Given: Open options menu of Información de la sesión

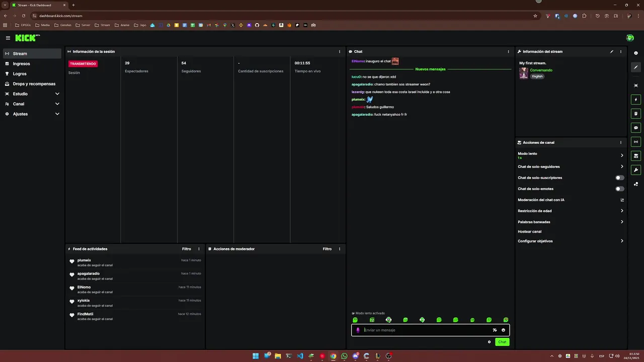Looking at the screenshot, I should point(340,51).
